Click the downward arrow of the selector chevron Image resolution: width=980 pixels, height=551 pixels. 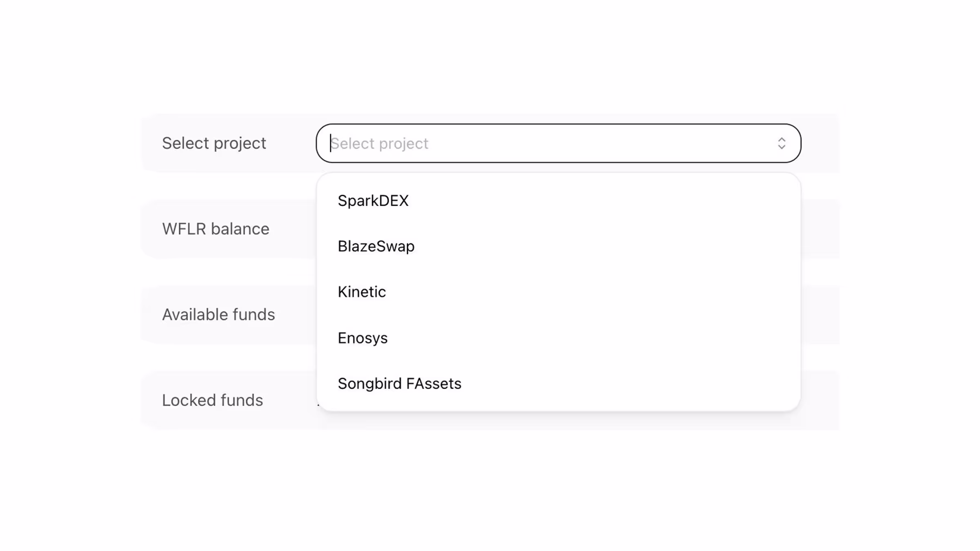(781, 147)
